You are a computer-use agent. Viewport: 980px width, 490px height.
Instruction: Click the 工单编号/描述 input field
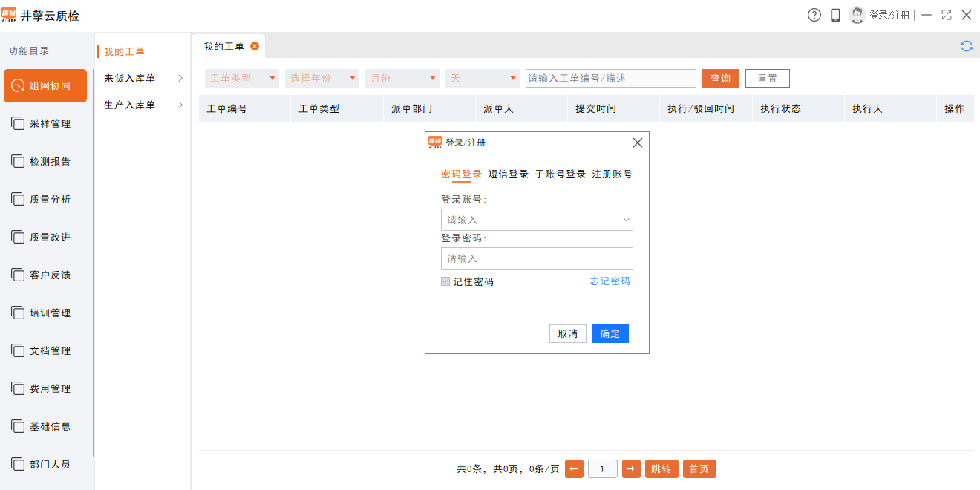[x=609, y=77]
